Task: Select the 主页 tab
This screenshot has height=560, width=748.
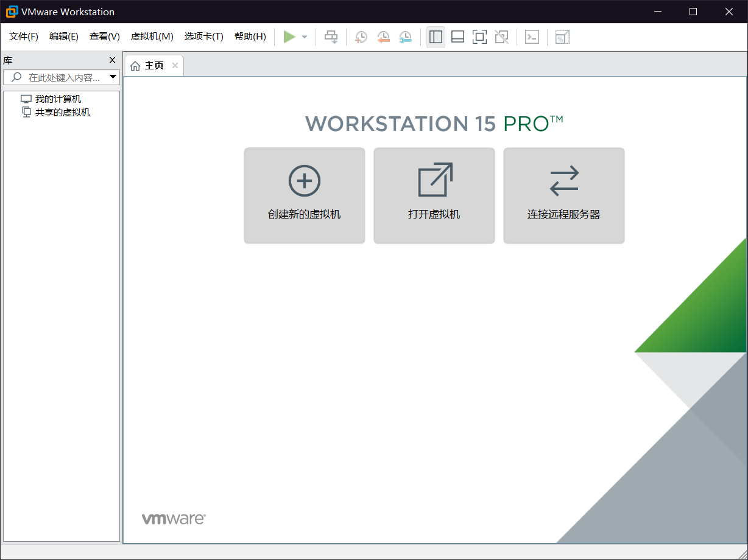Action: coord(154,66)
